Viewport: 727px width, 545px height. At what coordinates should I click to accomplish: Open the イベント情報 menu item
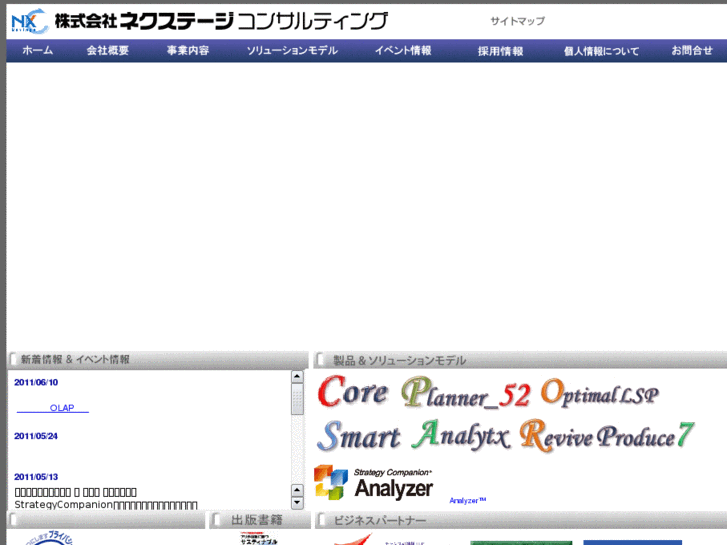(403, 51)
